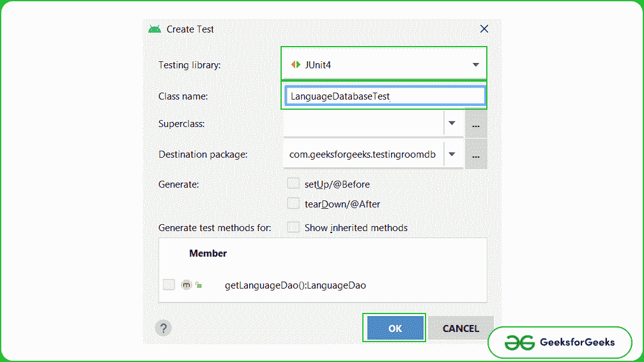The image size is (644, 362).
Task: Expand the Testing library dropdown arrow
Action: coord(475,64)
